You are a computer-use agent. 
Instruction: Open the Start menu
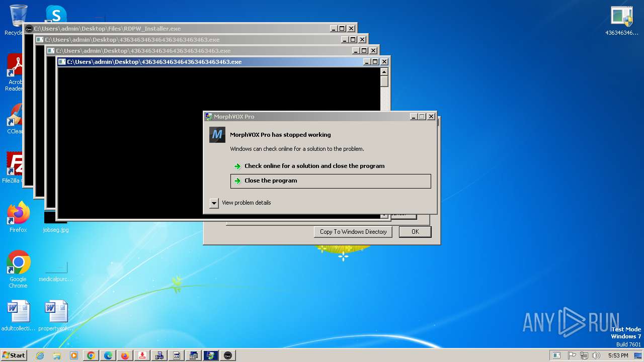pyautogui.click(x=14, y=355)
